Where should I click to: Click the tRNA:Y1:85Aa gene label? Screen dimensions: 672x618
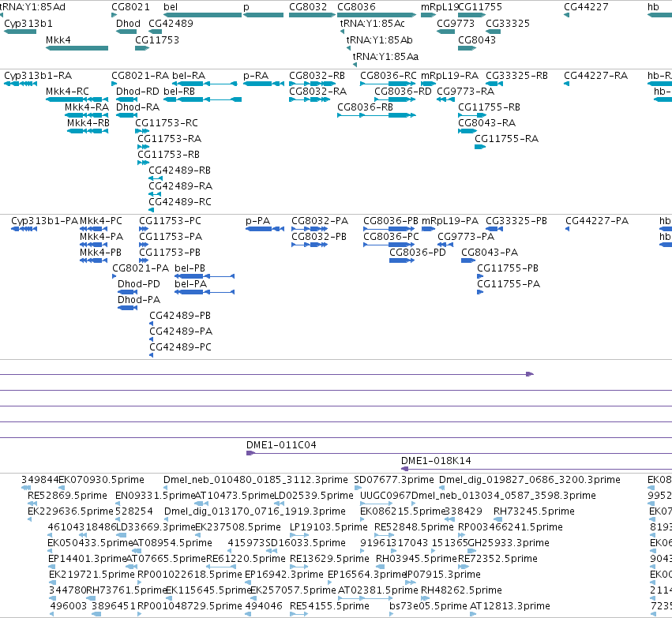(x=385, y=57)
